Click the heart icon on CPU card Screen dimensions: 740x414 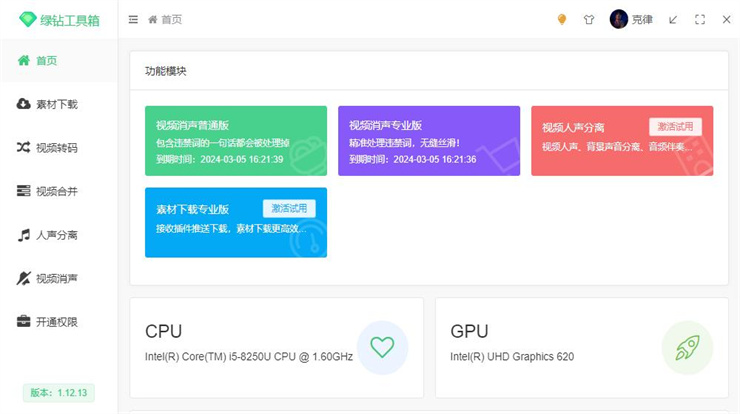[382, 347]
